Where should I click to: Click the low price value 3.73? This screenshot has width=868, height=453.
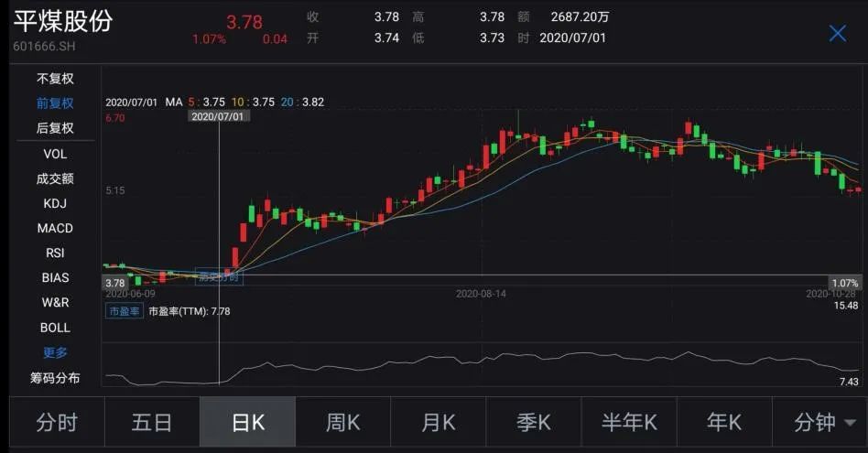(x=492, y=38)
